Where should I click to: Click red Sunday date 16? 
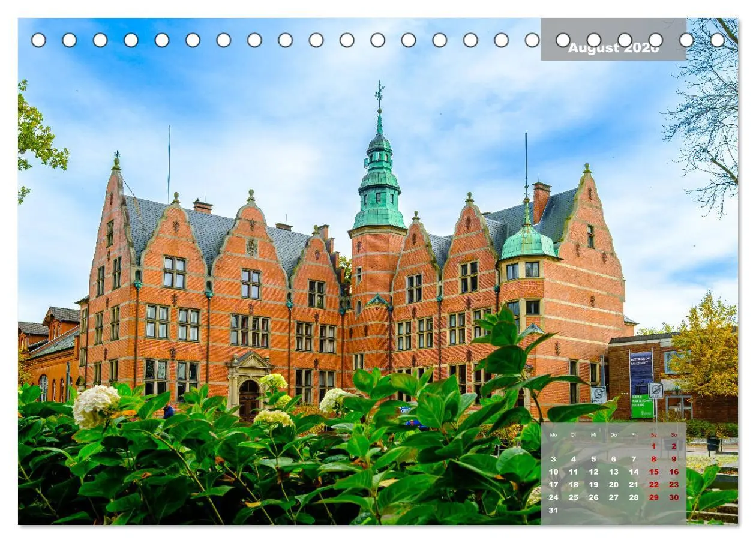tap(674, 472)
